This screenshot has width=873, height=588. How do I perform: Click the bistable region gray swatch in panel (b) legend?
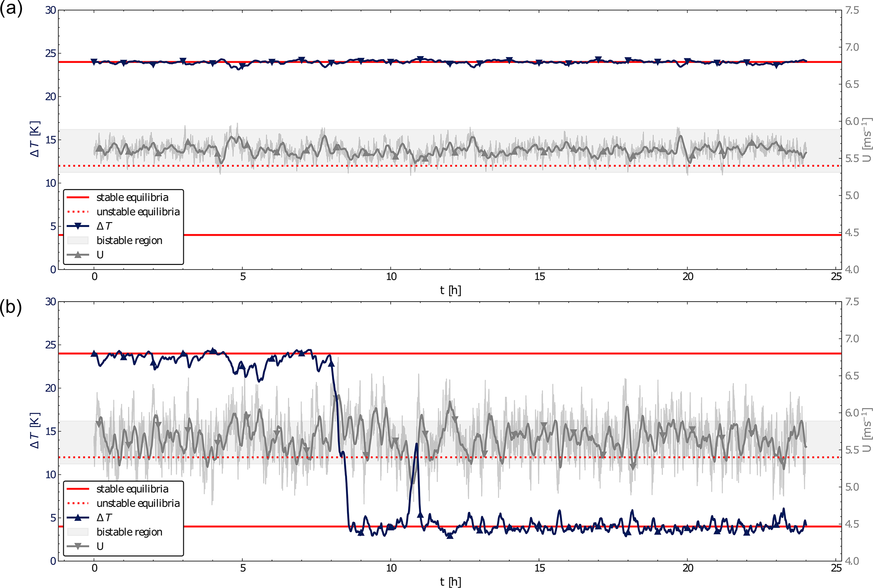pyautogui.click(x=78, y=532)
